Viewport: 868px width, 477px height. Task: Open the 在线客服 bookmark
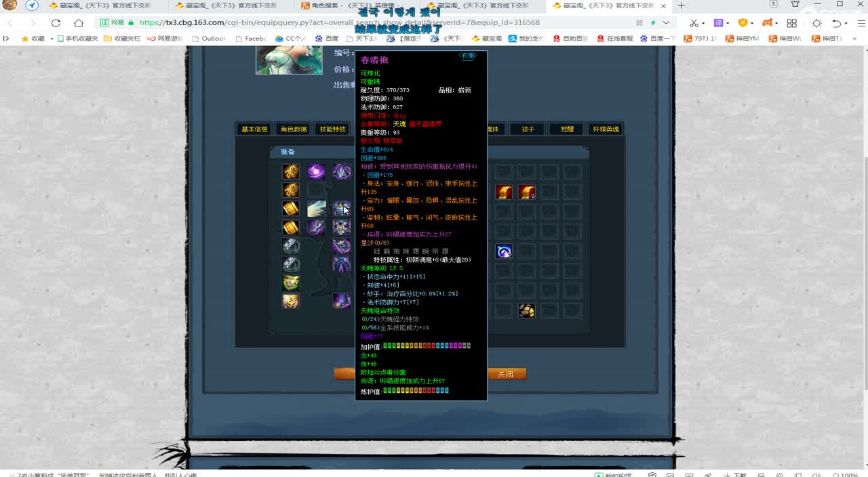pyautogui.click(x=615, y=39)
